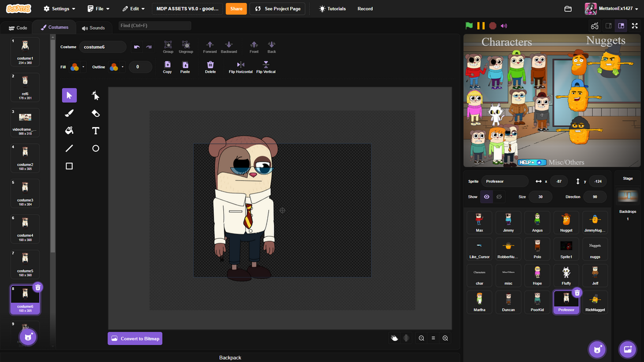Click the Choose a Costume button
This screenshot has height=362, width=644.
point(28,336)
